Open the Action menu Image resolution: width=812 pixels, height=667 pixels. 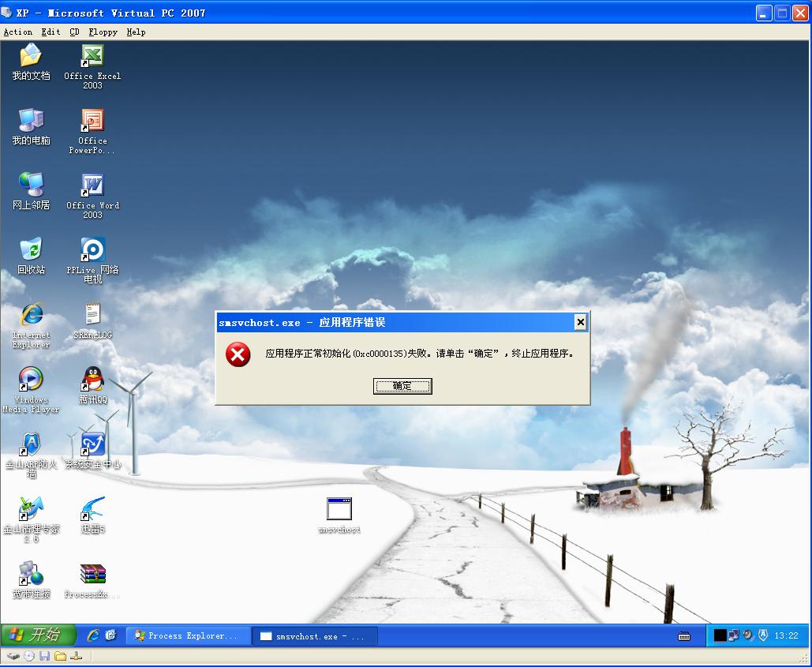(18, 32)
